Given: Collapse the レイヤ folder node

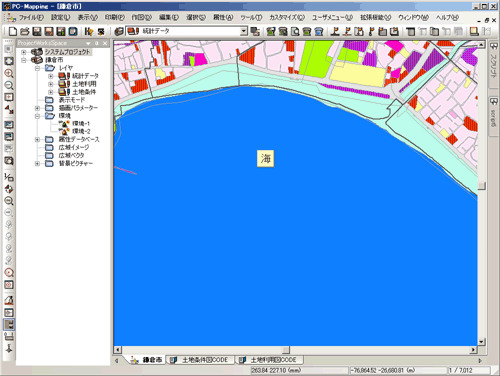Looking at the screenshot, I should click(37, 68).
